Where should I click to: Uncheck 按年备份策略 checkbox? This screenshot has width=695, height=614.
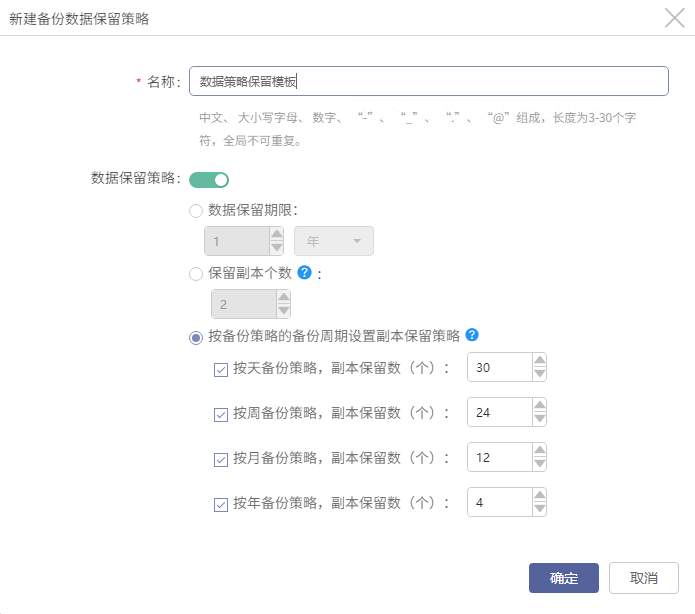pyautogui.click(x=221, y=504)
